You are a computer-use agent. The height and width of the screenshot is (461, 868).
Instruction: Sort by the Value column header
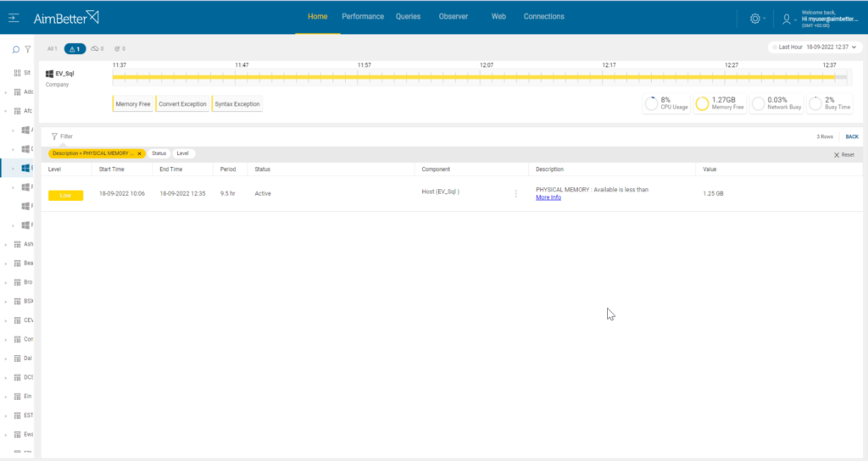pos(709,169)
